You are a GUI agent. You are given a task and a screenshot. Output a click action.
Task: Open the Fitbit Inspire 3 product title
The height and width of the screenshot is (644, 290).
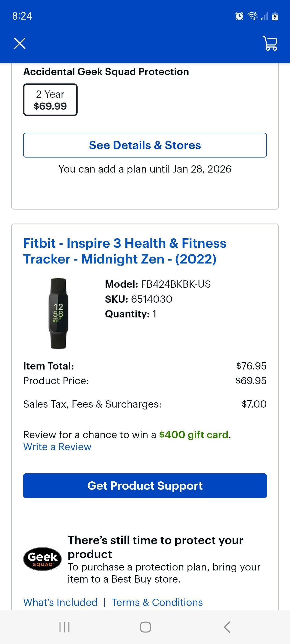pos(125,251)
